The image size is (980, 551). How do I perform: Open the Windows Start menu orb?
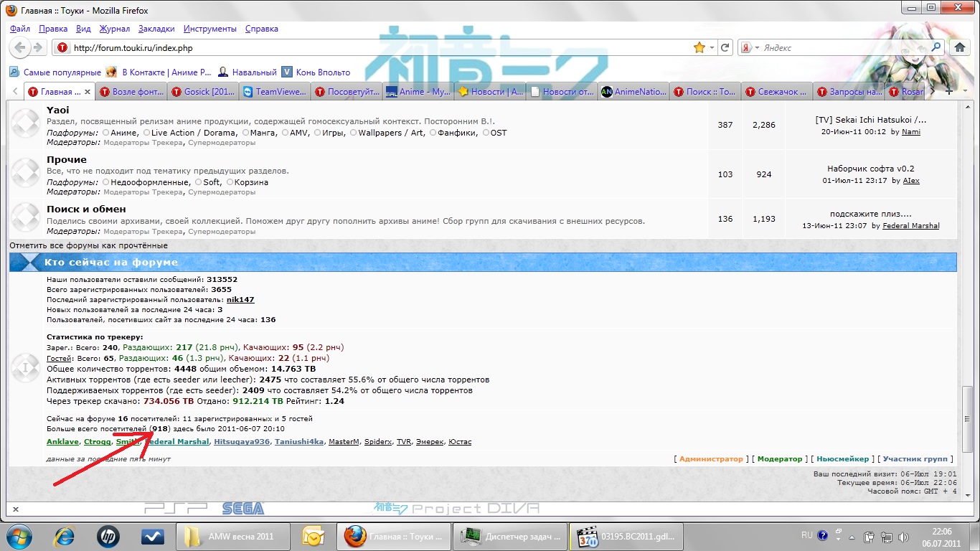pos(19,536)
